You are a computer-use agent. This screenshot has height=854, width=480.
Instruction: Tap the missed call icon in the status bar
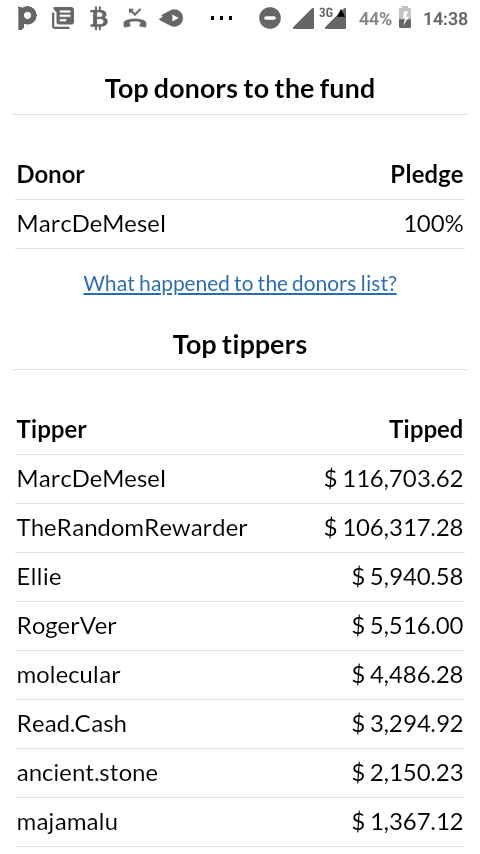[x=135, y=18]
